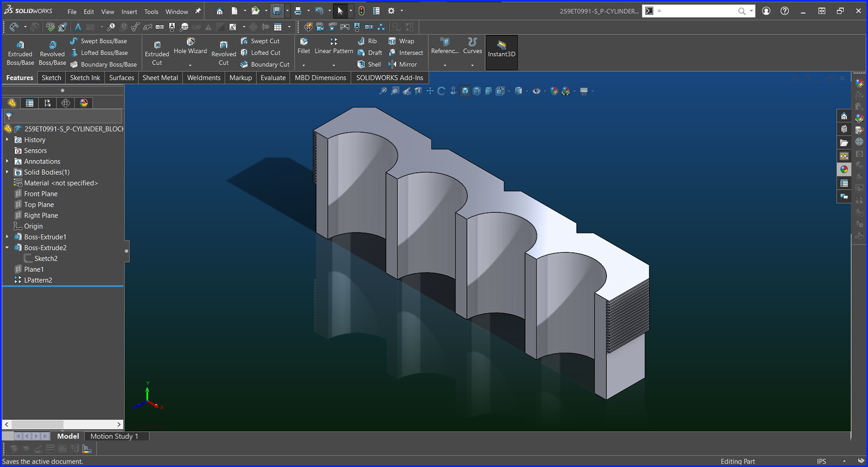Open the ConfigurationManager tab icon
Image resolution: width=868 pixels, height=467 pixels.
point(47,103)
